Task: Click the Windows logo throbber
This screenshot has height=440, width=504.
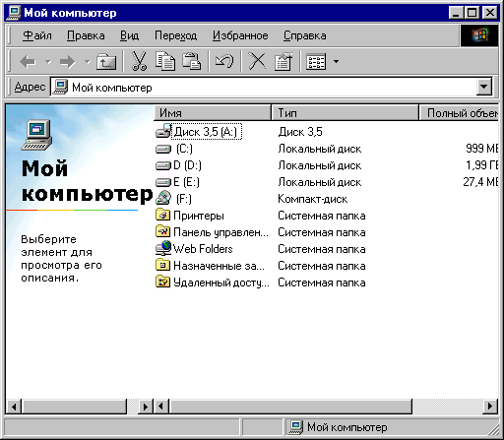Action: pos(479,35)
